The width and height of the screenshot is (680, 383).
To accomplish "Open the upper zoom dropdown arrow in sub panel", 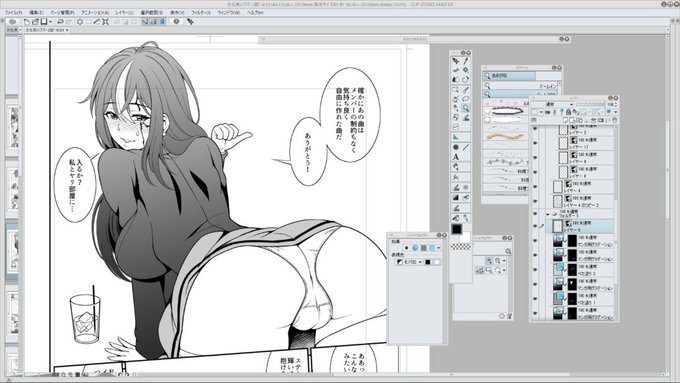I will click(x=504, y=261).
